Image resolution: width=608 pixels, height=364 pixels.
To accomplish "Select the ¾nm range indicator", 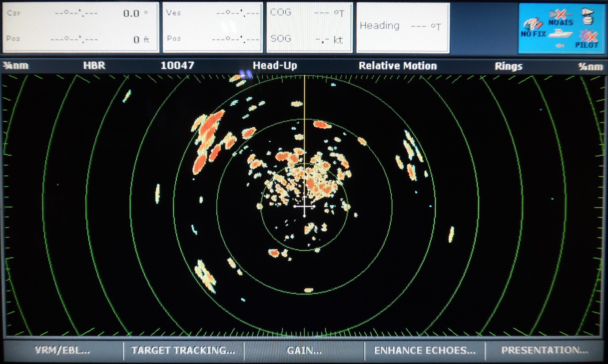I will point(16,65).
